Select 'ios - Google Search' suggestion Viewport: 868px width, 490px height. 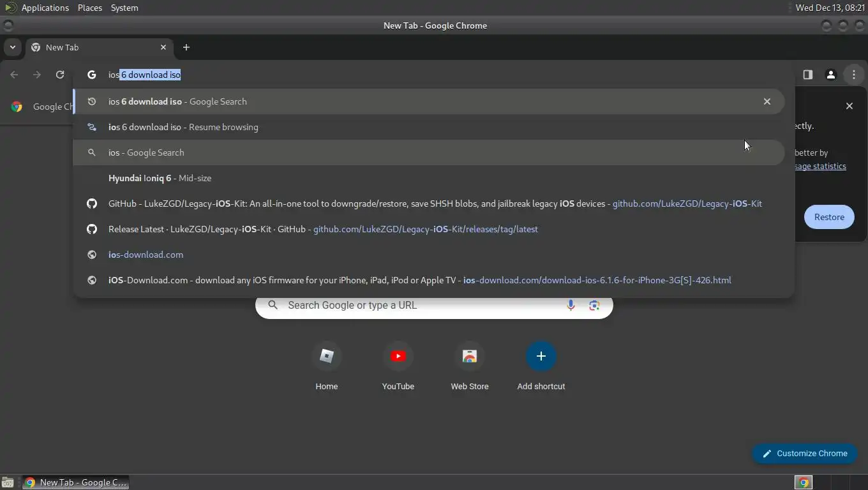[x=429, y=152]
